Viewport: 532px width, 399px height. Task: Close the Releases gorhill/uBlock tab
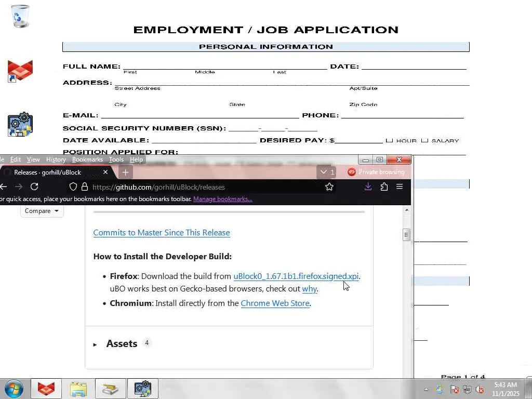pyautogui.click(x=105, y=172)
